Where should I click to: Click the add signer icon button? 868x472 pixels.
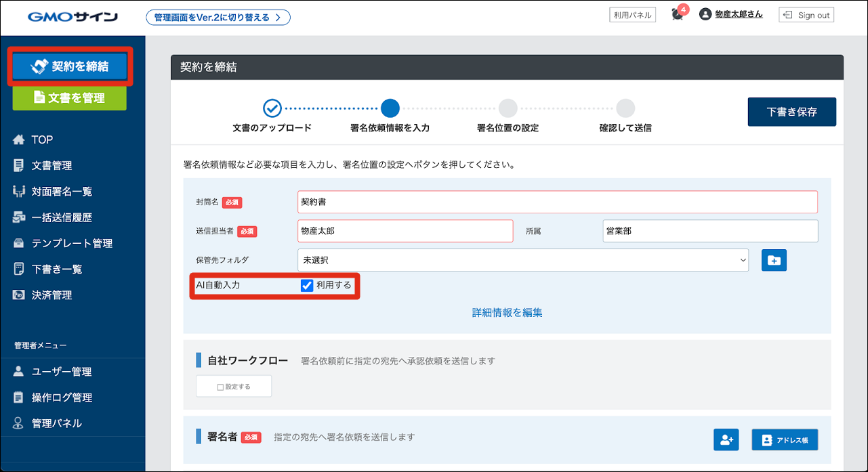click(x=726, y=440)
